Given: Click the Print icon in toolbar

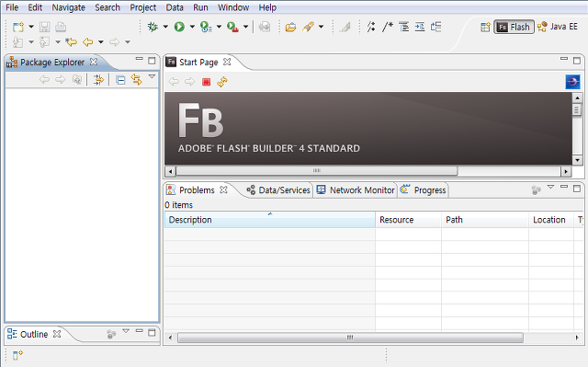Looking at the screenshot, I should coord(61,27).
